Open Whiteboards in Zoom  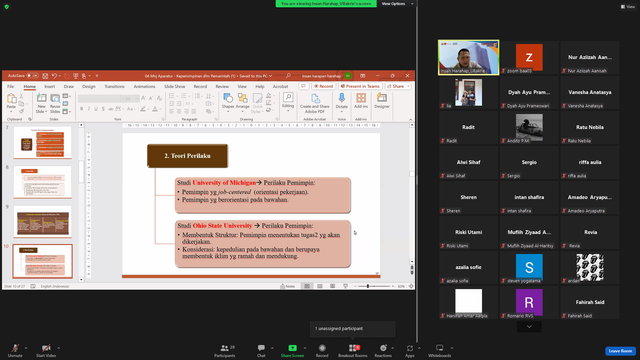(439, 350)
